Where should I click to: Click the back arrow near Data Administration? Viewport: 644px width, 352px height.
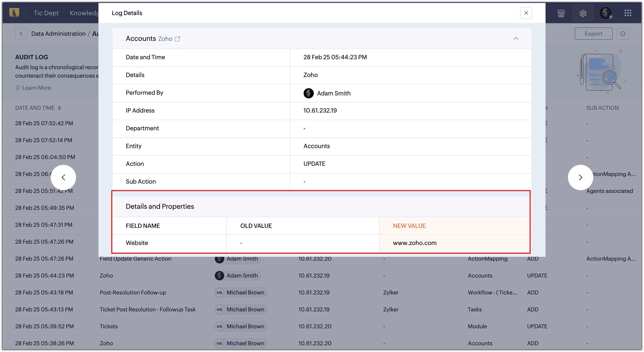[x=21, y=34]
